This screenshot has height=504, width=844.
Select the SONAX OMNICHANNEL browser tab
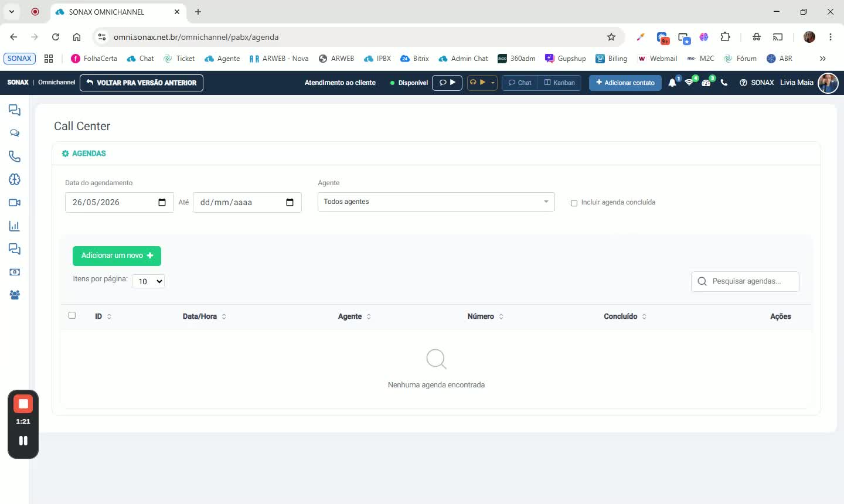(117, 12)
